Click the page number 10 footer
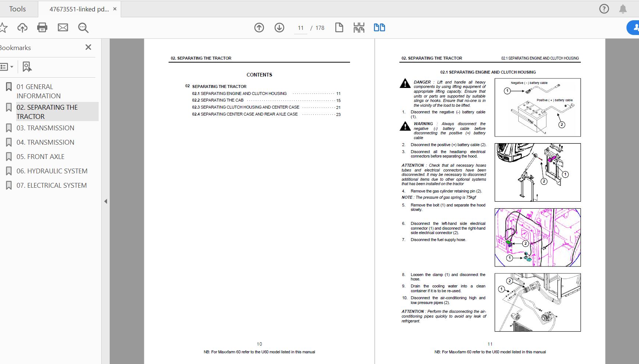 (x=259, y=344)
